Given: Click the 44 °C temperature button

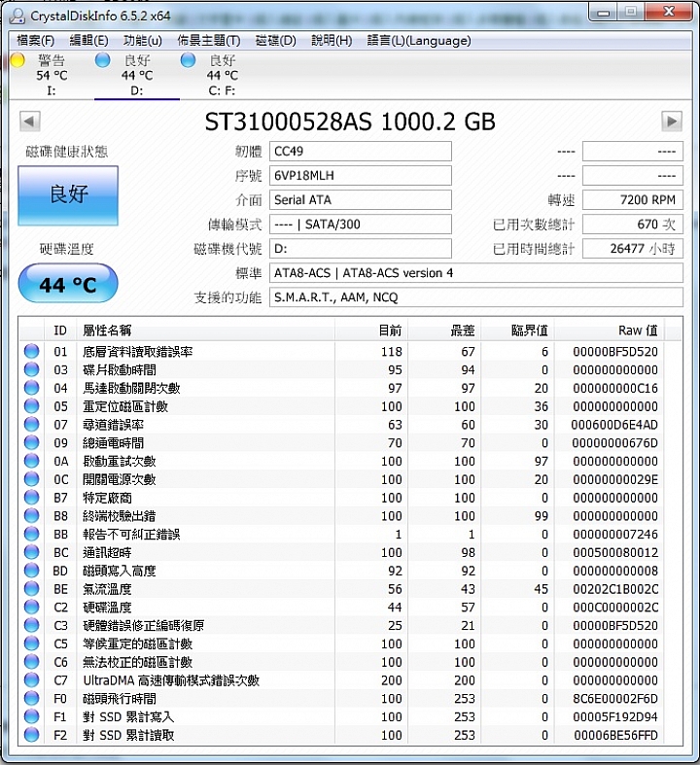Looking at the screenshot, I should 68,285.
